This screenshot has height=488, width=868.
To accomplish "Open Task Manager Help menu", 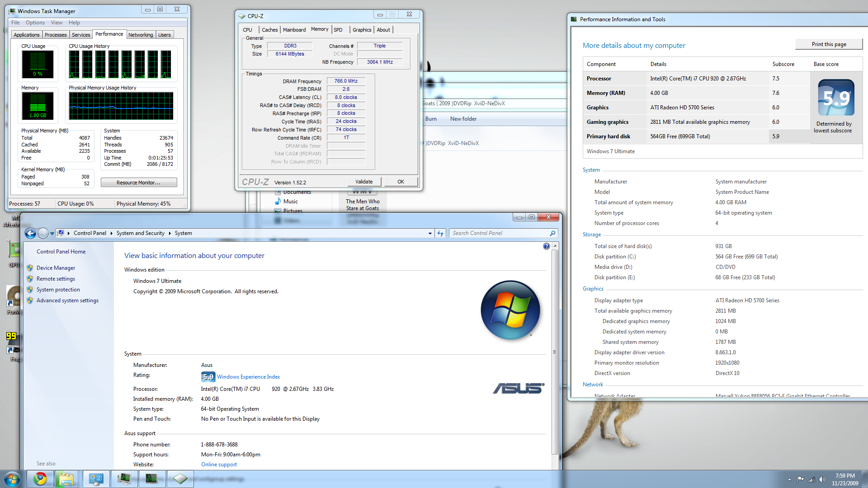I will tap(74, 23).
